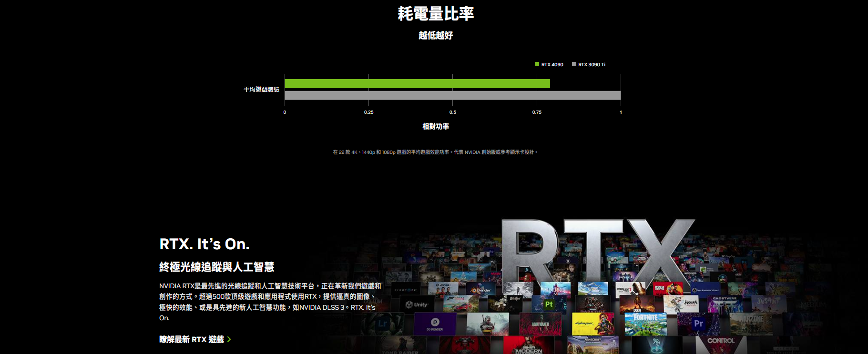
Task: Click the 越低越好 subtitle
Action: (436, 35)
